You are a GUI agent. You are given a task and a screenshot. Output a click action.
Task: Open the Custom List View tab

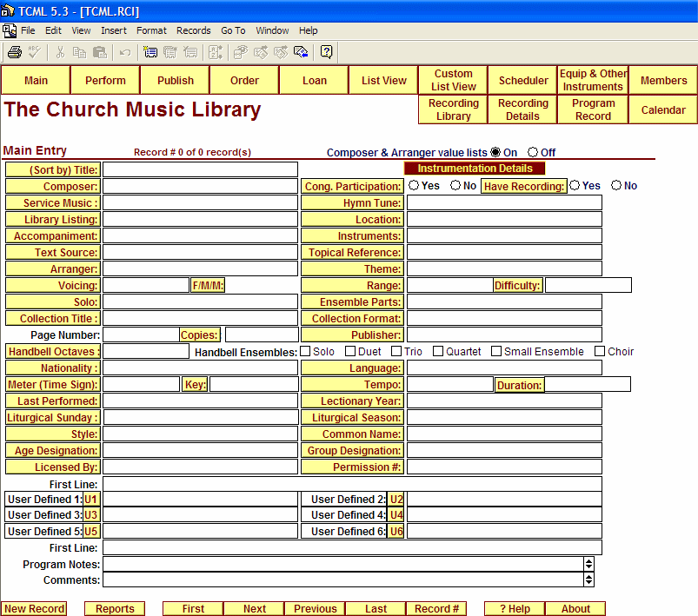453,80
